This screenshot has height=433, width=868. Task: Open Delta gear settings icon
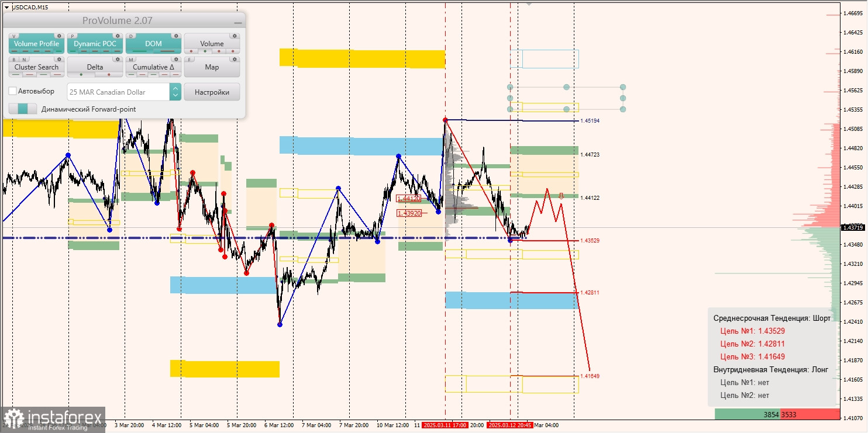tap(118, 60)
